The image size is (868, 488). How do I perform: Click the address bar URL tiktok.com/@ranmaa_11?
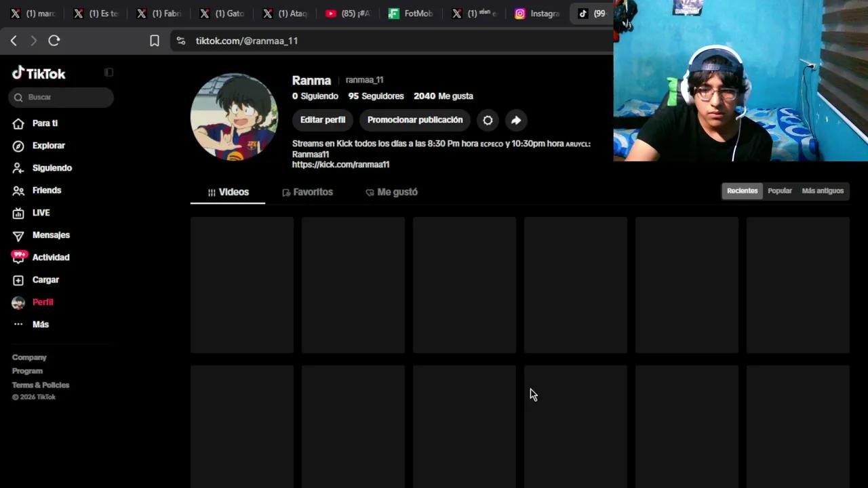pos(247,41)
